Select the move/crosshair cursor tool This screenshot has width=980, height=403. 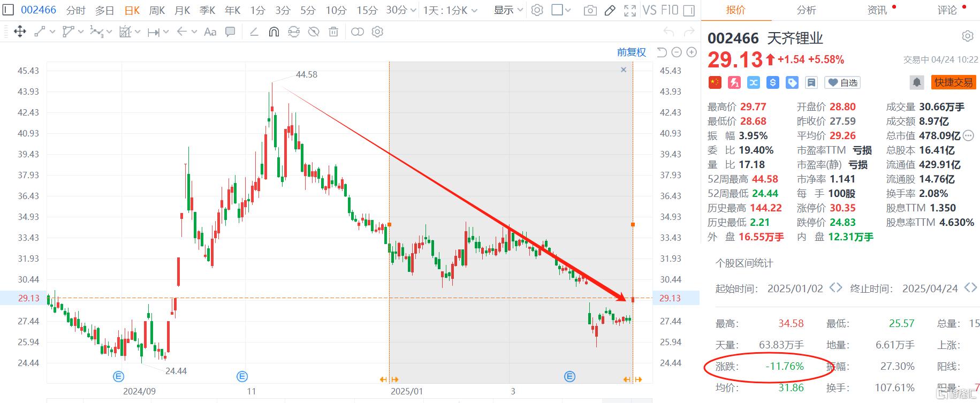(x=20, y=32)
